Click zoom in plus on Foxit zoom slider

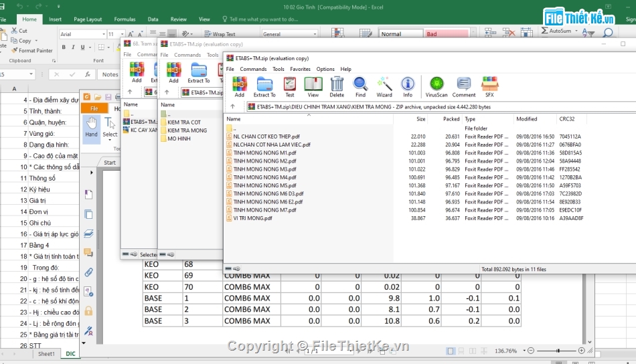[581, 351]
